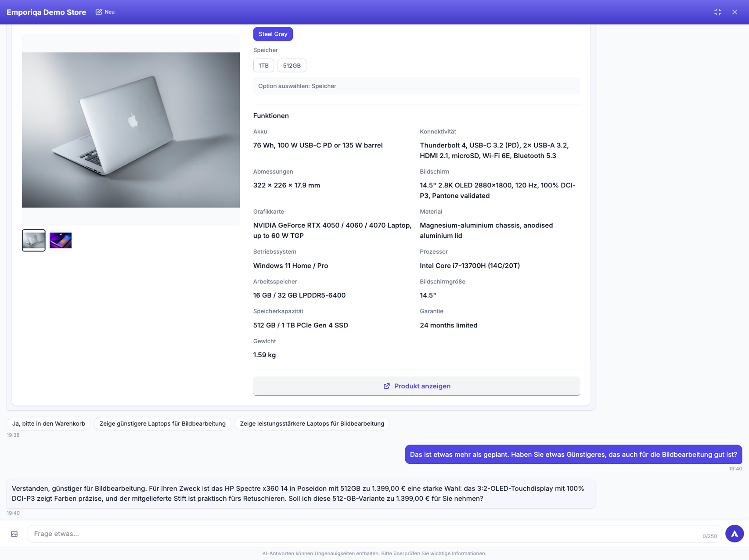
Task: Click the minimize chat window icon
Action: point(718,12)
